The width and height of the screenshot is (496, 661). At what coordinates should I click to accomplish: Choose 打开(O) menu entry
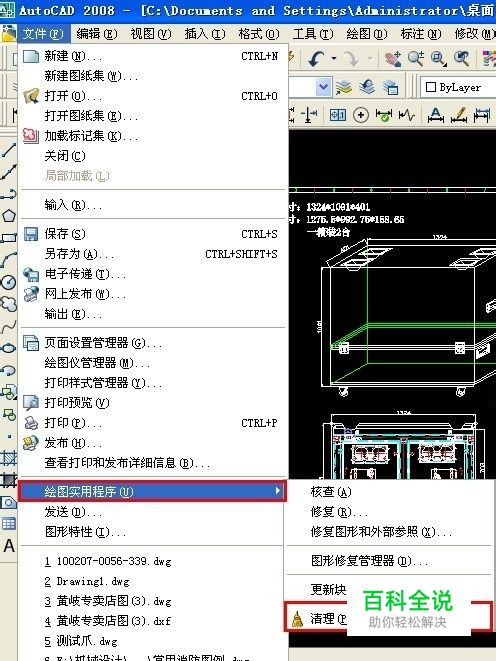[x=153, y=96]
